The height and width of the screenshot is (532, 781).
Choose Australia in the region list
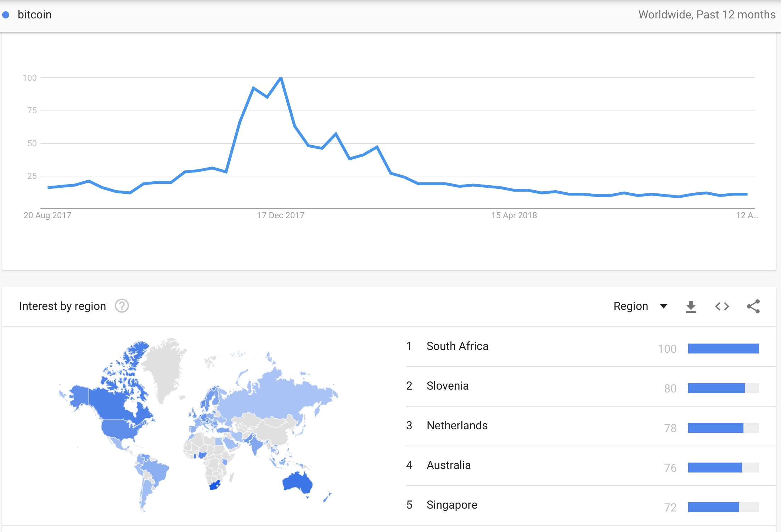[x=582, y=466]
